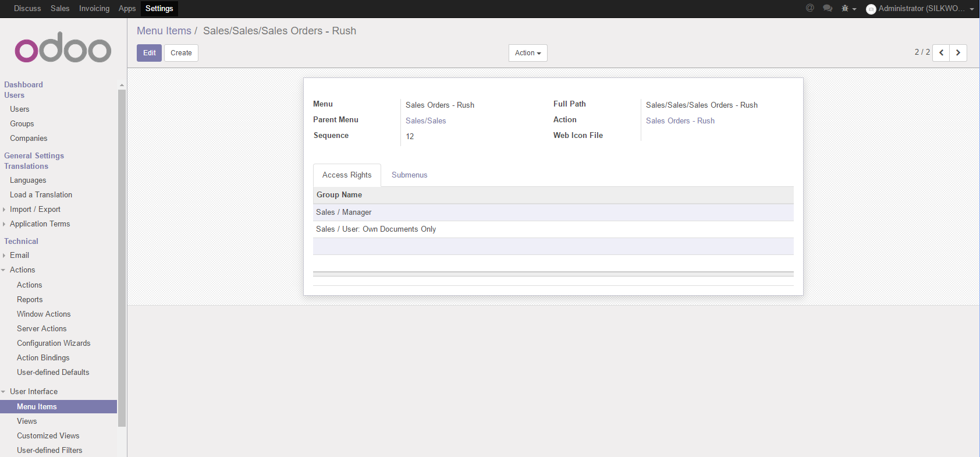
Task: Open Dashboard in the sidebar
Action: pos(23,85)
